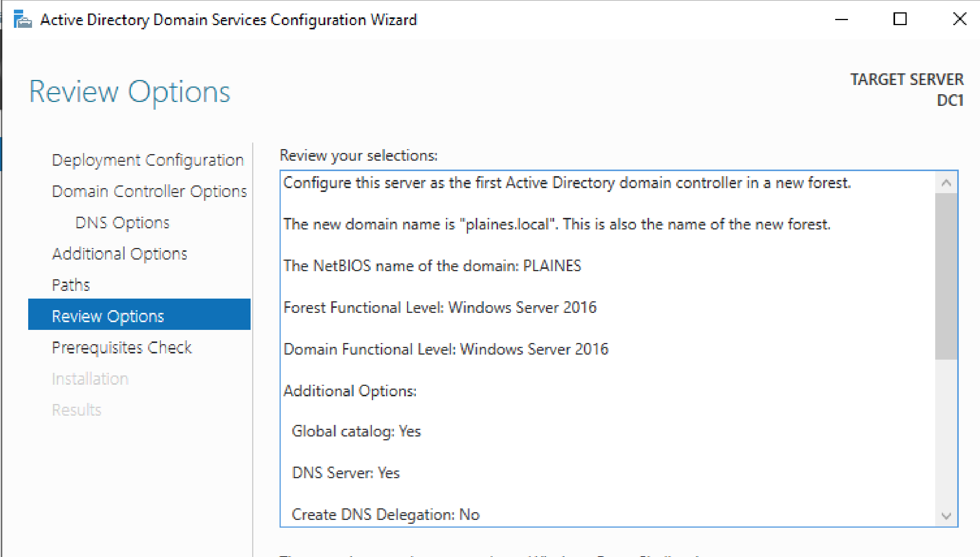The image size is (980, 557).
Task: Click the 'Configure this server' first line
Action: click(567, 183)
